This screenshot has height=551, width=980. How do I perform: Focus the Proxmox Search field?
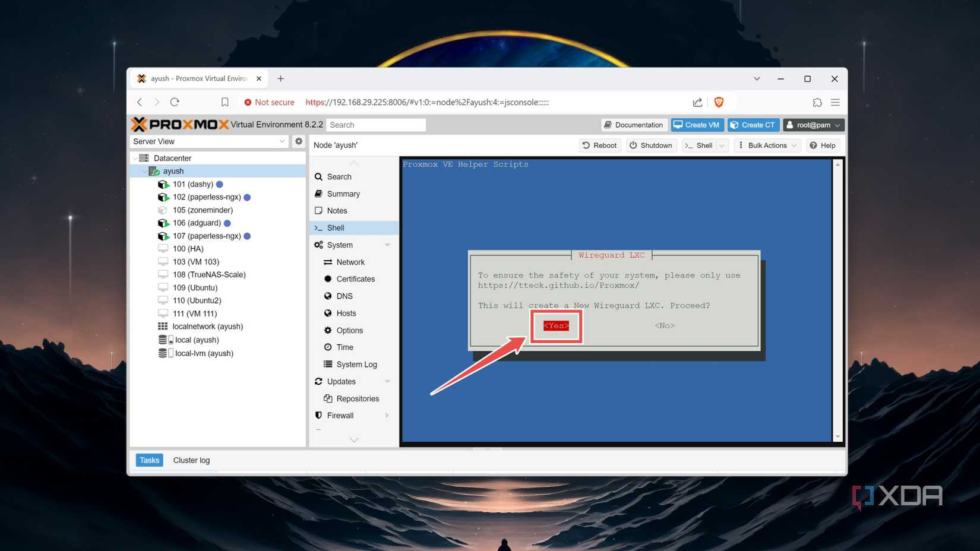coord(376,125)
